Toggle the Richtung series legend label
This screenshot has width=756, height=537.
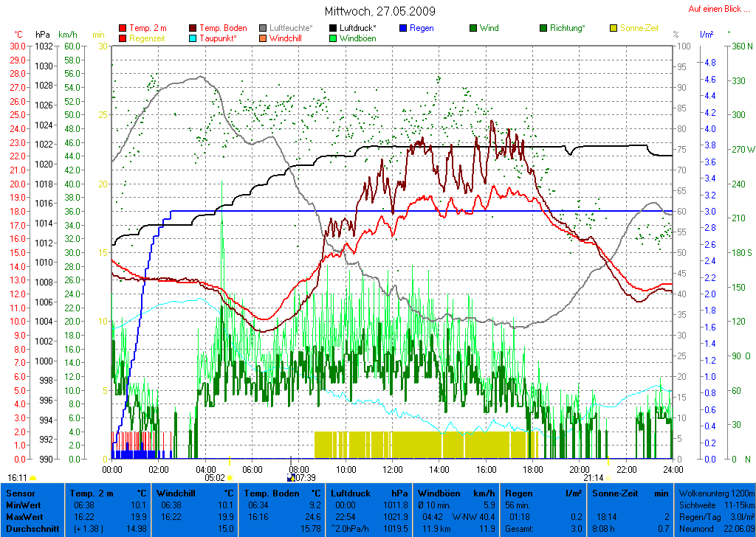pos(568,28)
